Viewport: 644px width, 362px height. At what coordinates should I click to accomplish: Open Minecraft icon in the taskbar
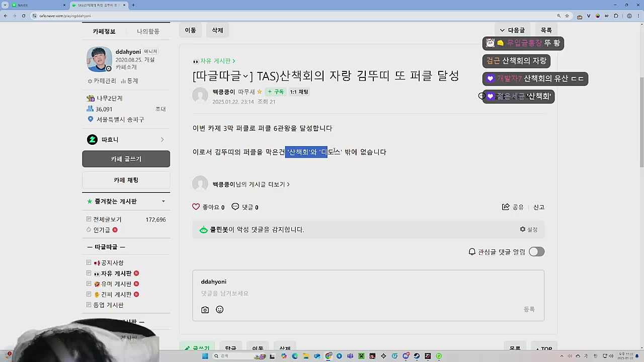pyautogui.click(x=361, y=356)
